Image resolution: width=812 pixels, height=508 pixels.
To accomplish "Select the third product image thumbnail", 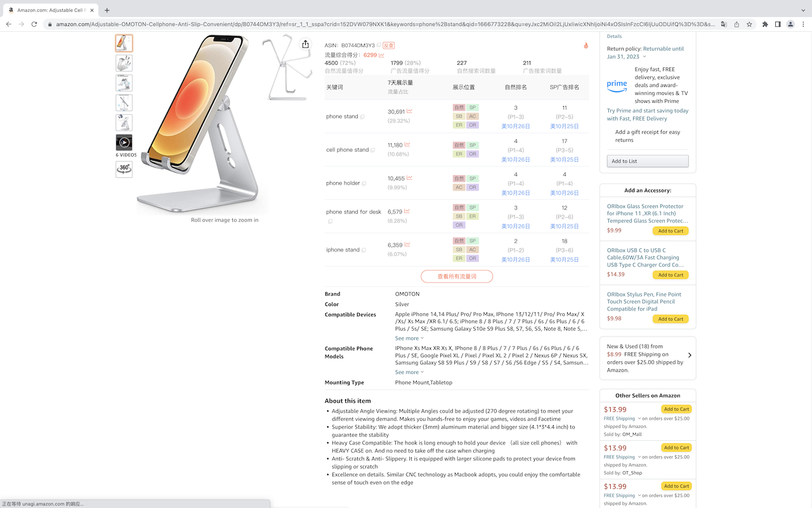I will click(124, 83).
